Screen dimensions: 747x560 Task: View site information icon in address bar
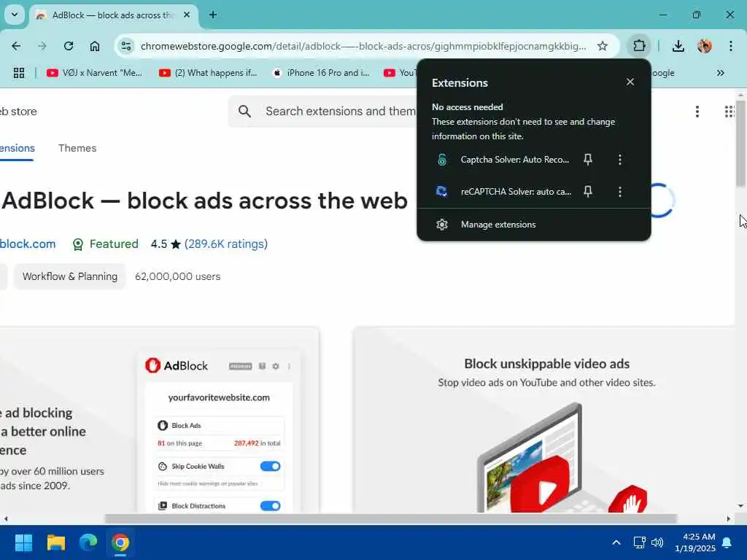(126, 46)
